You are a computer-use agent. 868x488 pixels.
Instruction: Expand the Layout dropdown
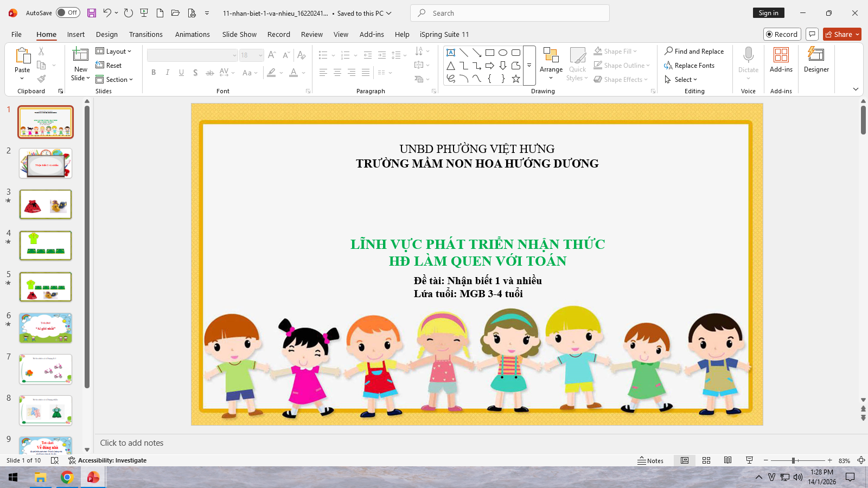point(114,52)
